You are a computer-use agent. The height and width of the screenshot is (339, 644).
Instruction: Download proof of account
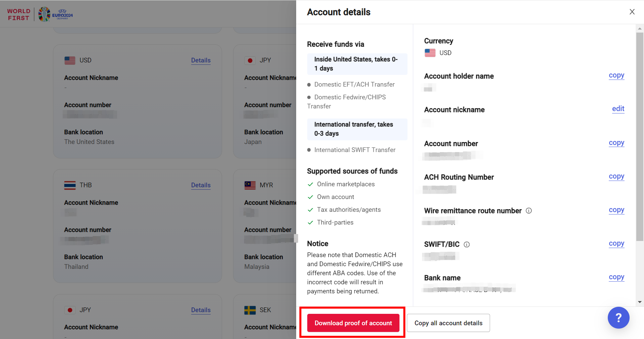(x=353, y=323)
